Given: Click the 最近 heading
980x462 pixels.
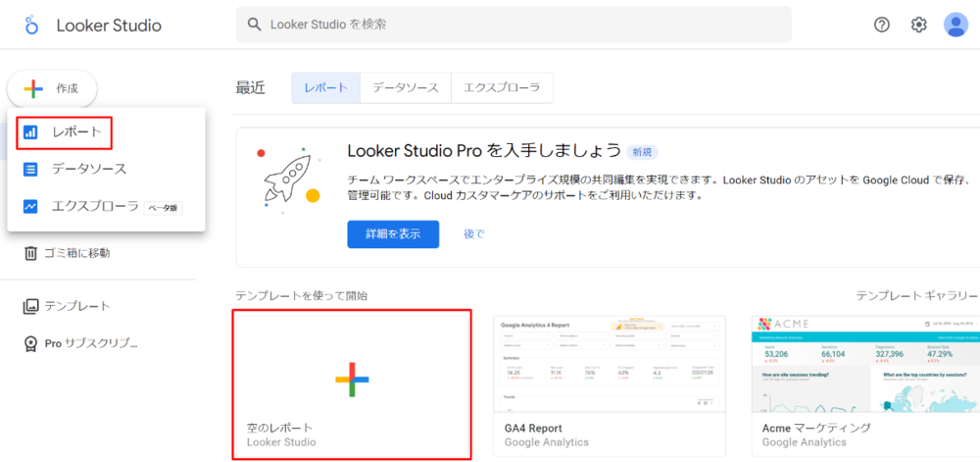Looking at the screenshot, I should pos(250,88).
